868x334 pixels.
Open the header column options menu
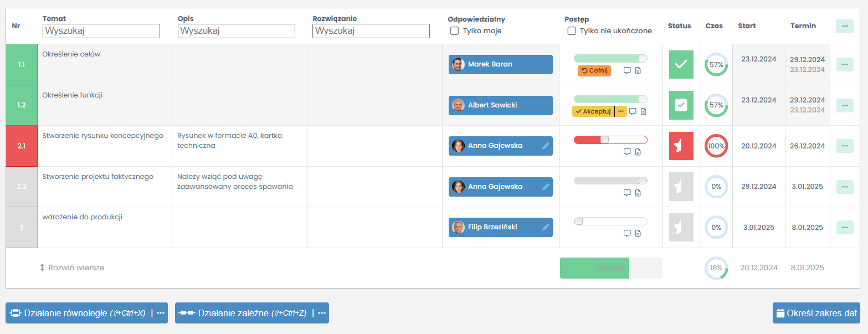pyautogui.click(x=844, y=26)
